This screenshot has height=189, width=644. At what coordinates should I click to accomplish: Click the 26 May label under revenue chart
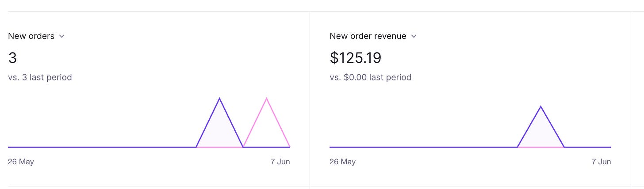pos(342,162)
